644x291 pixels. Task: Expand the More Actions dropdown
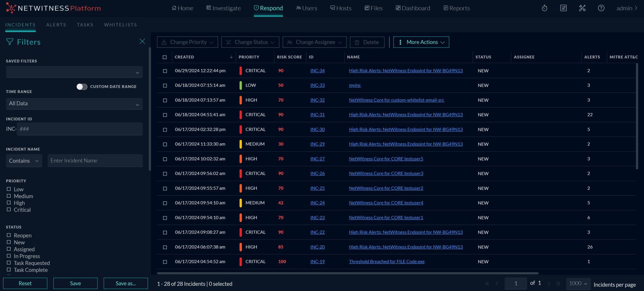coord(421,42)
